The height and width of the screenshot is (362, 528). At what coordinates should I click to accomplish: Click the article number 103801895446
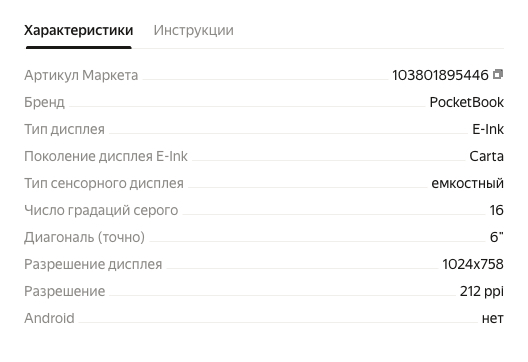coord(440,75)
